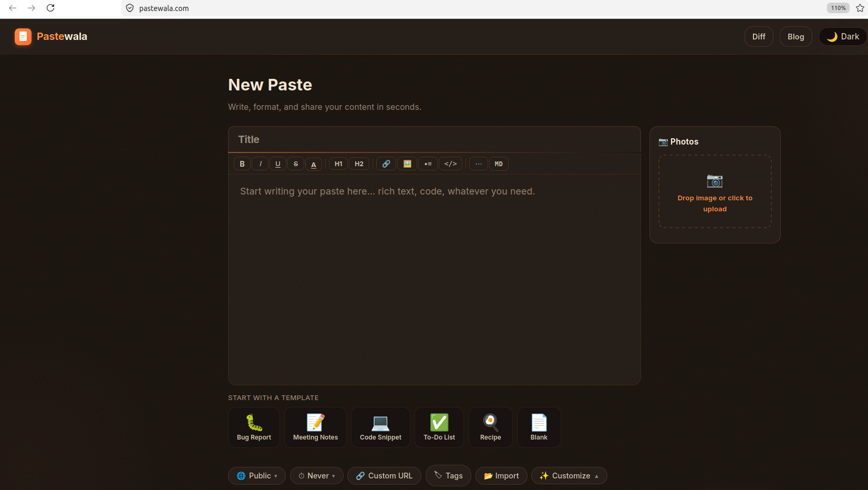The image size is (868, 490).
Task: Expand the Customize options
Action: click(569, 476)
